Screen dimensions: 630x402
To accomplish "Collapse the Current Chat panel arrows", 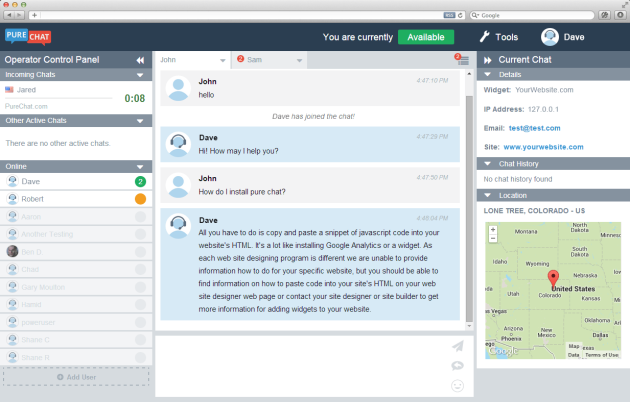I will [x=488, y=60].
